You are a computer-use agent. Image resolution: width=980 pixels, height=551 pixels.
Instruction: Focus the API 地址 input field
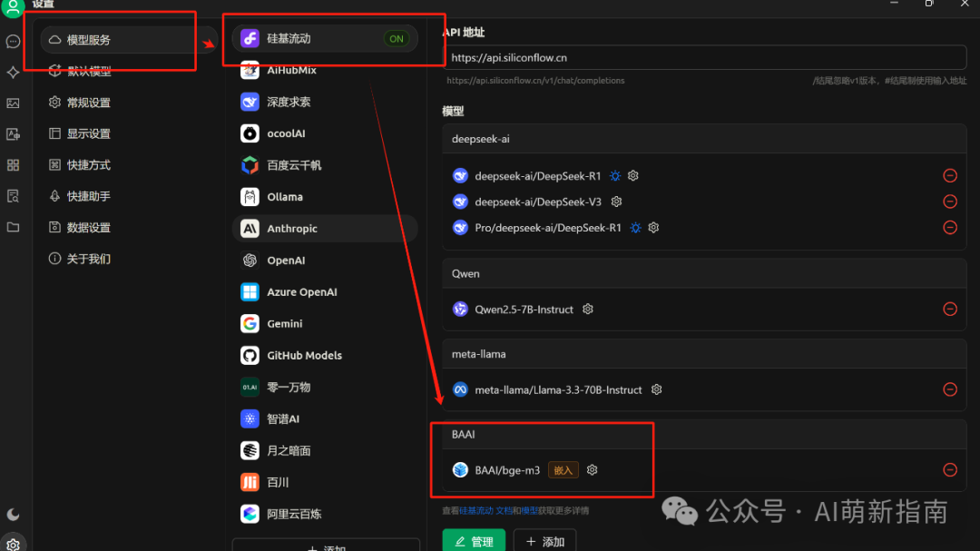click(x=704, y=57)
